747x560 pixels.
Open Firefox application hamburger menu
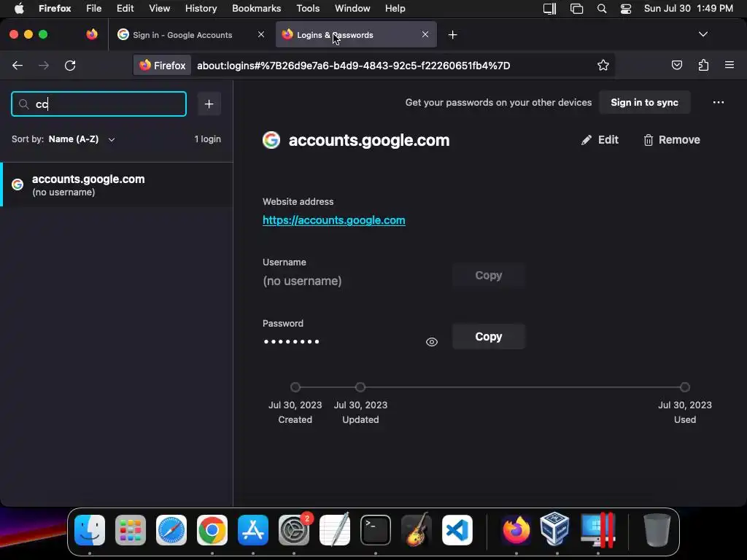tap(729, 65)
